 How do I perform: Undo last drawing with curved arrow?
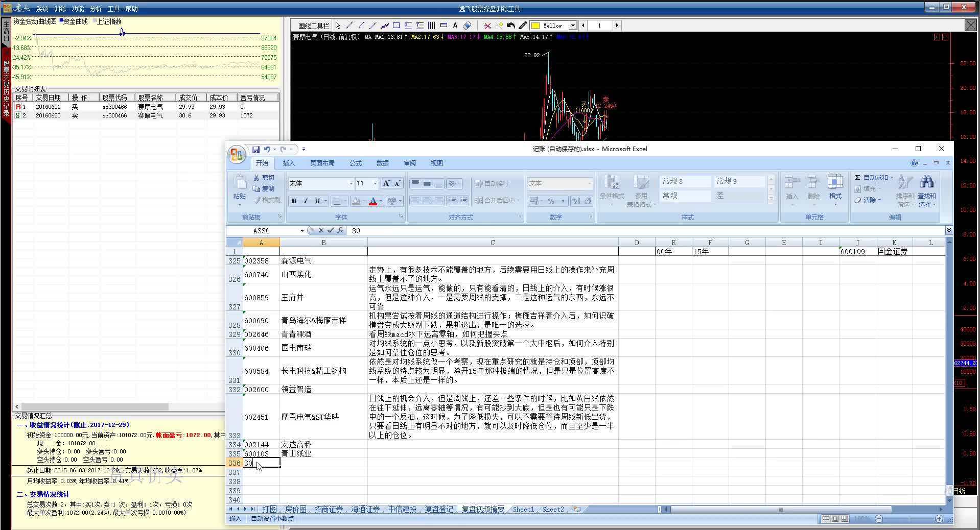tap(510, 26)
